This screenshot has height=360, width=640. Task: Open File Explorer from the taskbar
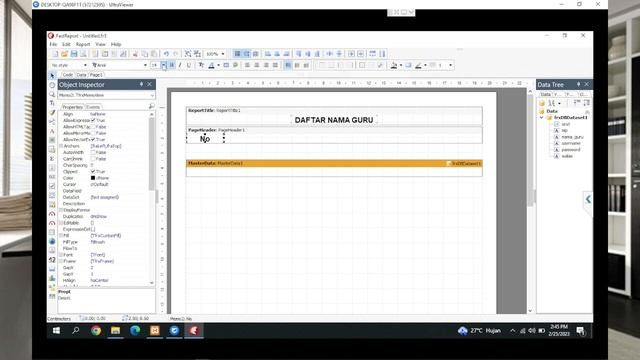tap(116, 331)
